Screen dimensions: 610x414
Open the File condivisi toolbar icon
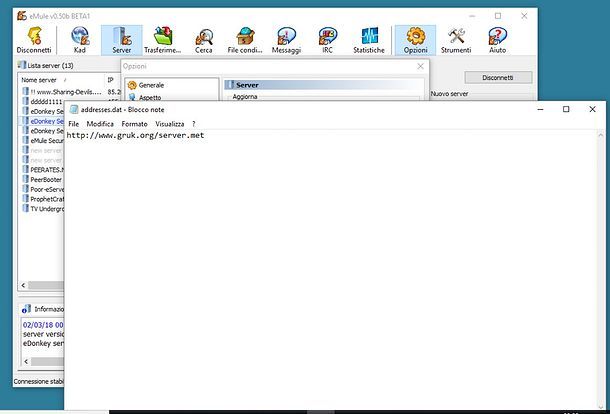[x=245, y=40]
